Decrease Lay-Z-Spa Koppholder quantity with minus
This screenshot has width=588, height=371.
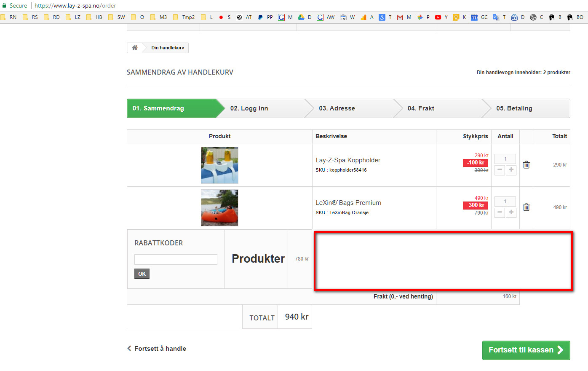point(500,169)
